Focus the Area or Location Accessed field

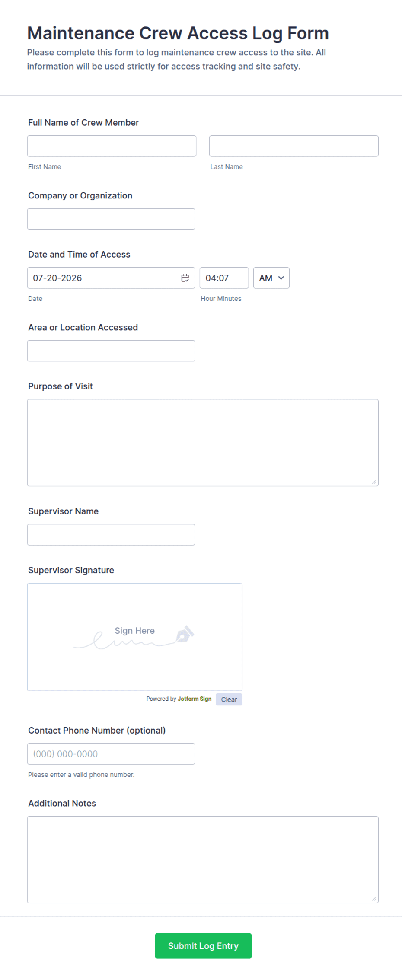[111, 351]
